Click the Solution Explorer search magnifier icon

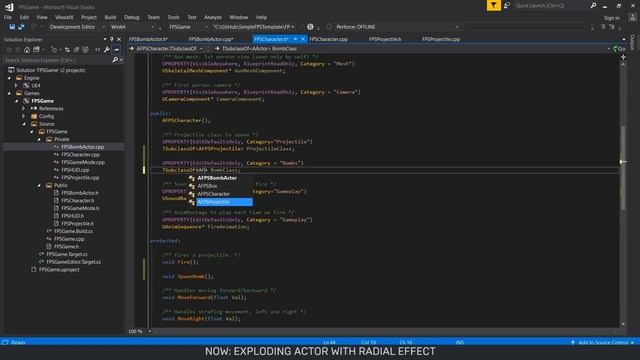tap(115, 60)
